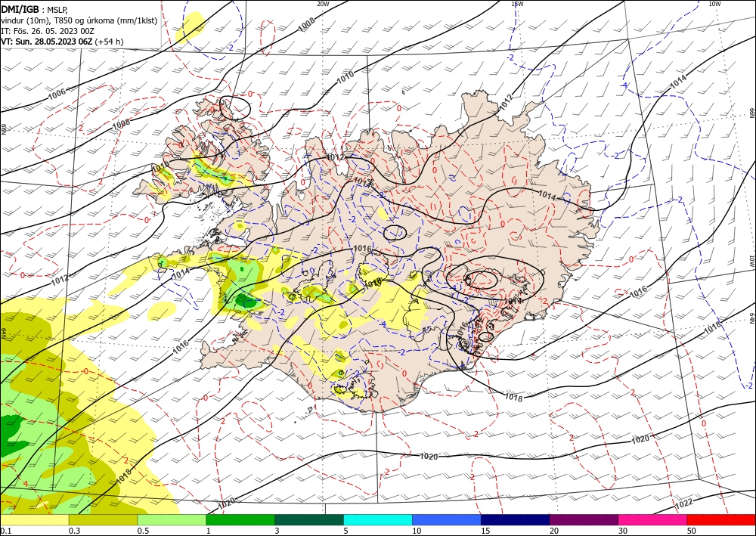Click the '10W' longitude label at top

click(x=714, y=3)
